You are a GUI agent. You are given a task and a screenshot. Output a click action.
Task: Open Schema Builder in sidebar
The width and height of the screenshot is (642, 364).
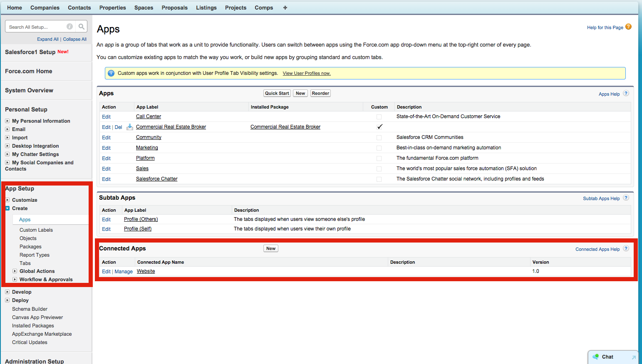click(30, 309)
